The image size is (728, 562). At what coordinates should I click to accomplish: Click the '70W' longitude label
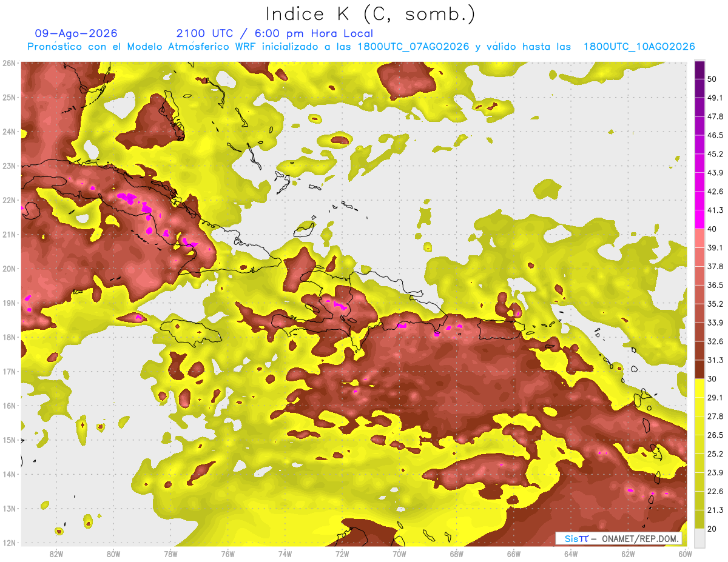(x=399, y=554)
